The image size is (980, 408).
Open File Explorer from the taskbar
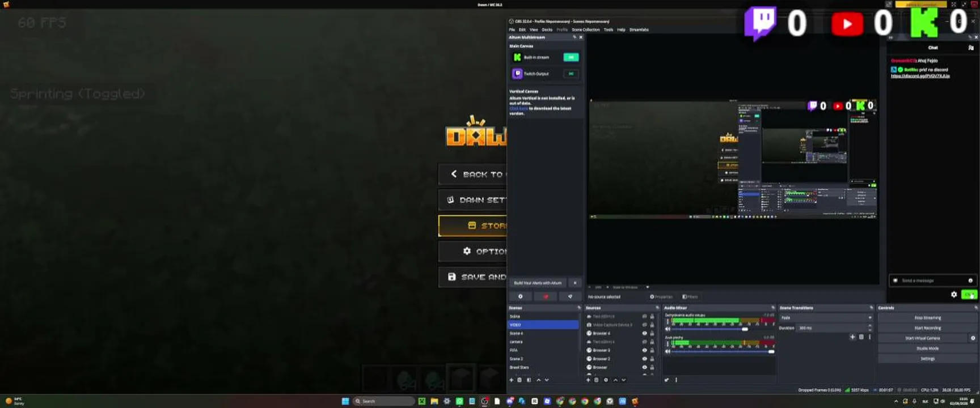434,401
